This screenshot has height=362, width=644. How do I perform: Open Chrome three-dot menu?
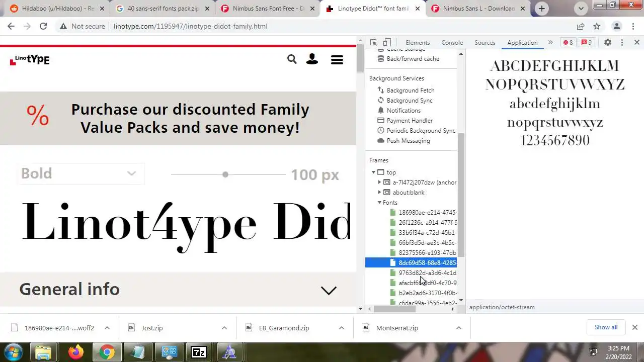click(632, 26)
